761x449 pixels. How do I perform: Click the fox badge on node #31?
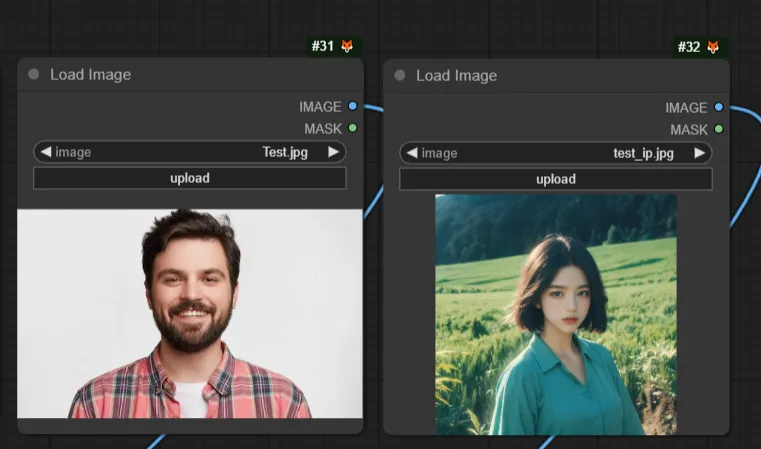[x=347, y=47]
